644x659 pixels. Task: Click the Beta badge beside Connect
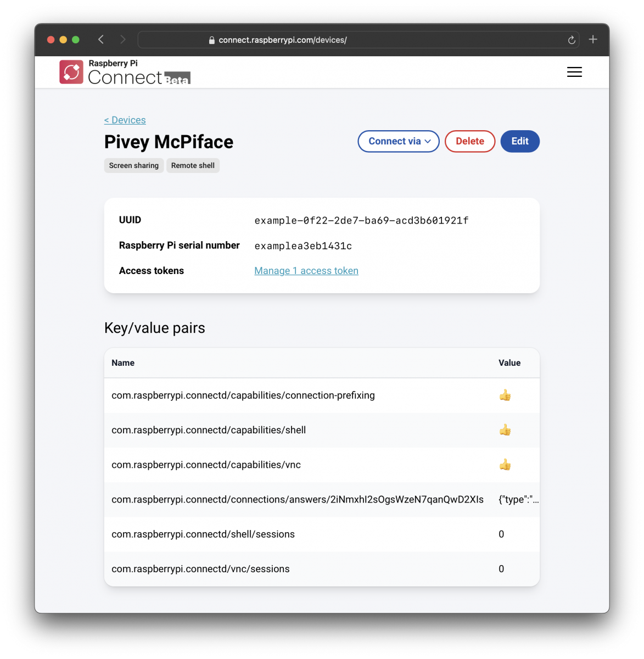(177, 79)
